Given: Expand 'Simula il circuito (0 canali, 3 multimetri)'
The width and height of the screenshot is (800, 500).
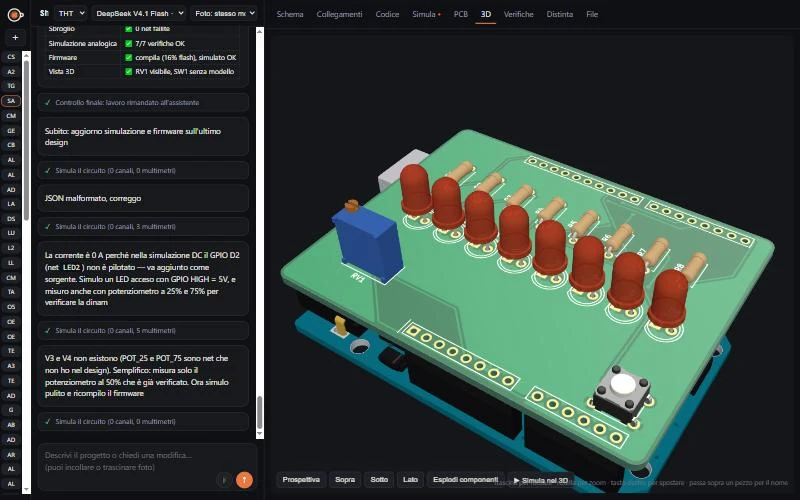Looking at the screenshot, I should click(143, 227).
